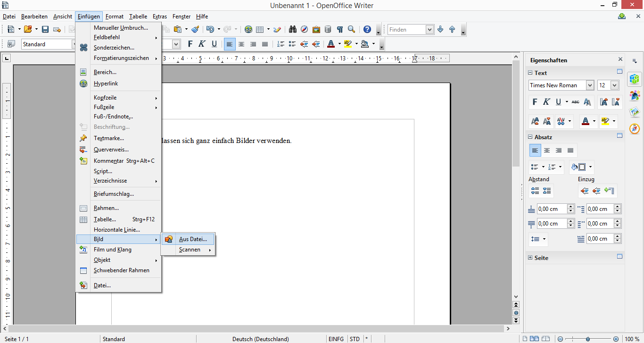This screenshot has height=343, width=644.
Task: Click the Finden search input field
Action: 406,29
